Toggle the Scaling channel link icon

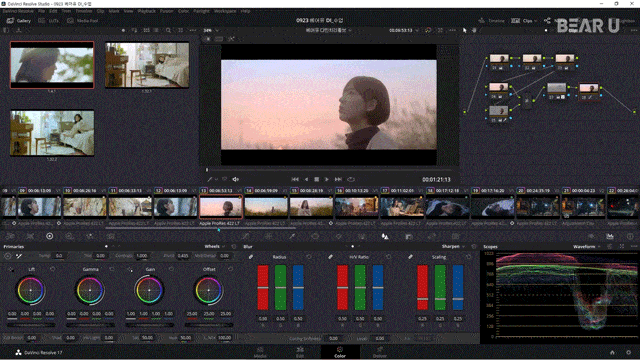(410, 257)
